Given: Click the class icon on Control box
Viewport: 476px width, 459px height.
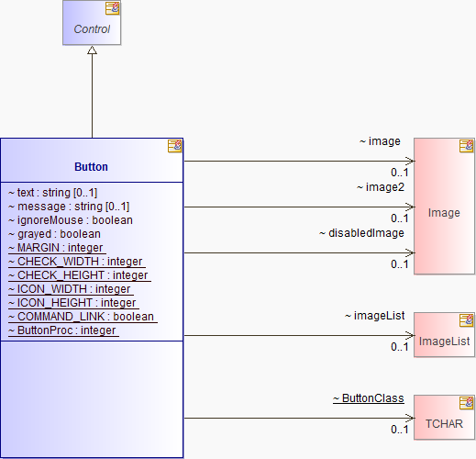Looking at the screenshot, I should coord(112,8).
